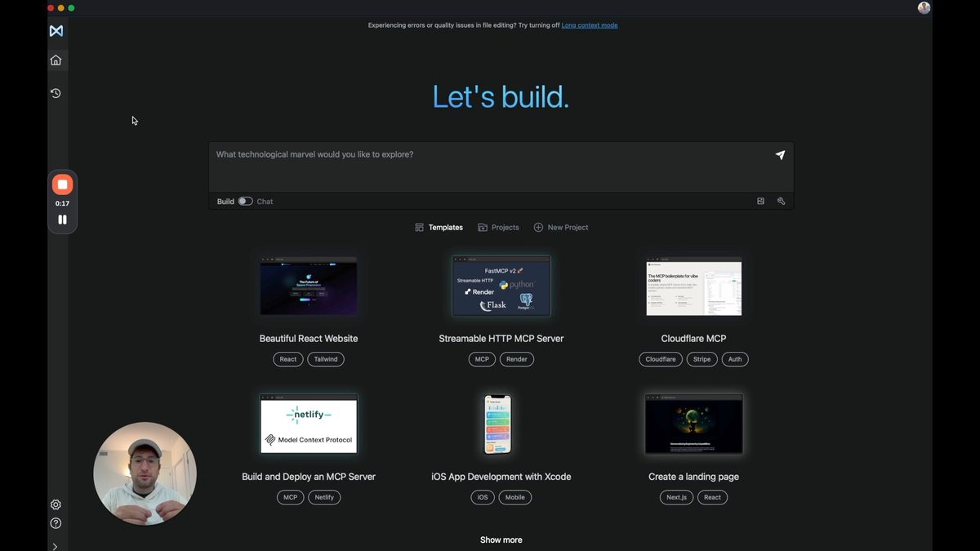This screenshot has height=551, width=980.
Task: Switch to the Projects tab
Action: click(498, 228)
